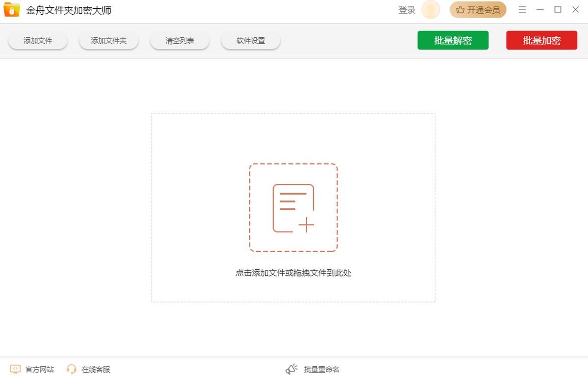Open the 批量重命名 text link
Image resolution: width=588 pixels, height=378 pixels.
click(321, 370)
